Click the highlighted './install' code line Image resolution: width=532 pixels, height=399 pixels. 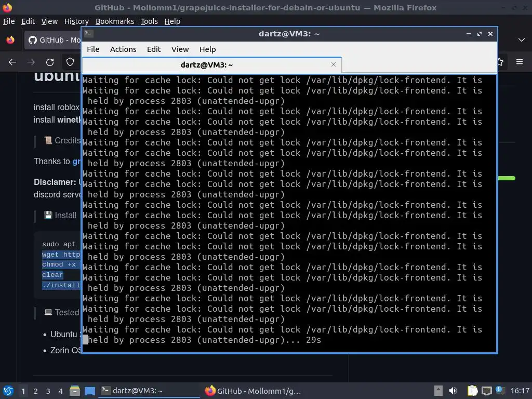tap(61, 285)
